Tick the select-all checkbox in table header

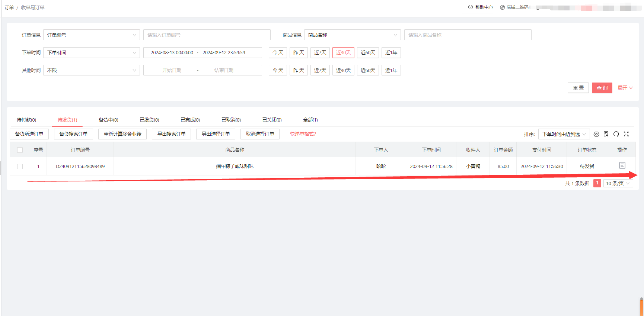(x=20, y=150)
